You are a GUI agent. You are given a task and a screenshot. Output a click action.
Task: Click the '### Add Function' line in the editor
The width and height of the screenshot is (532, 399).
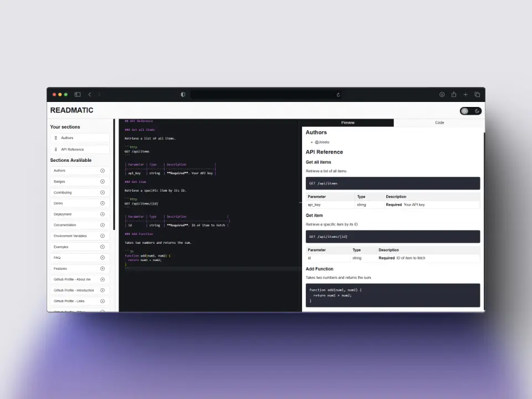coord(139,234)
